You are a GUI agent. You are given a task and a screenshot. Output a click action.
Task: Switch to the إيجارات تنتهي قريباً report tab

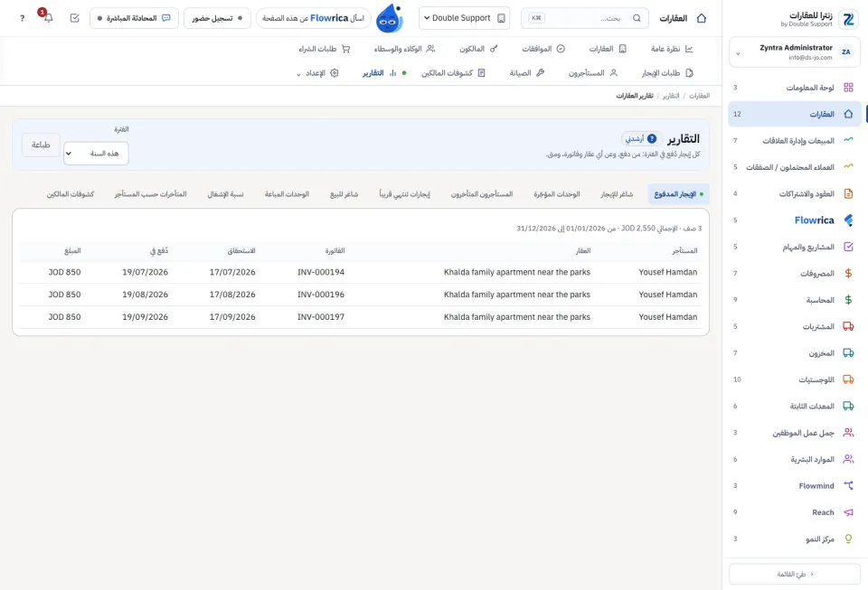[405, 194]
